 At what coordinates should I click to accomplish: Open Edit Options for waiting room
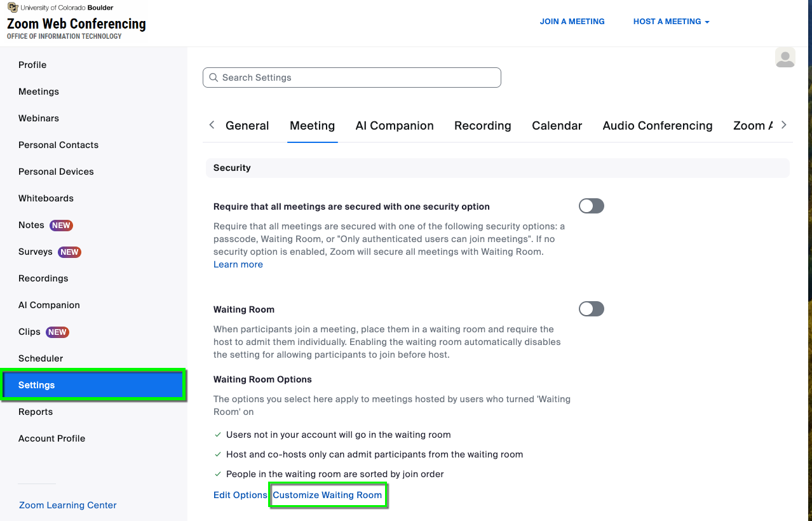[240, 495]
